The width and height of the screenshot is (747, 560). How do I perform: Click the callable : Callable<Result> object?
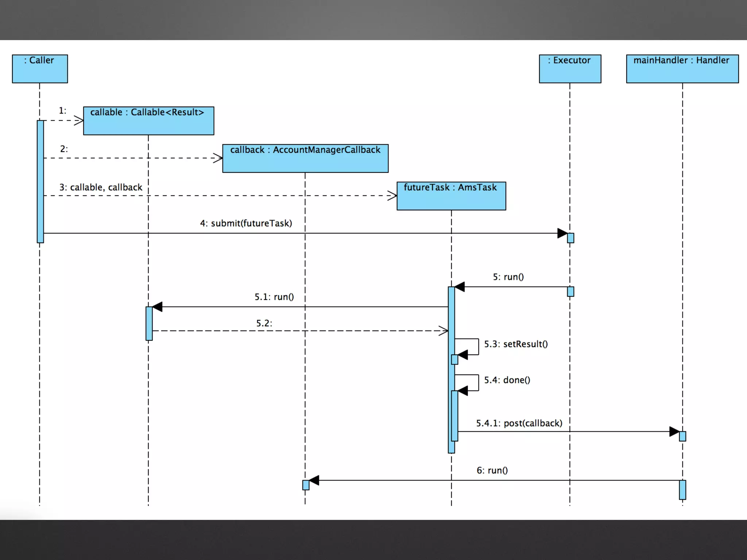[x=148, y=121]
